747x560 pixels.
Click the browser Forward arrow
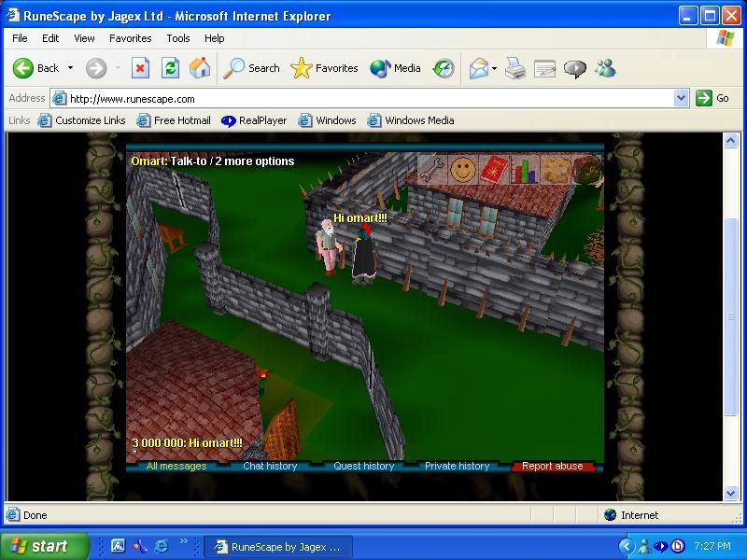tap(96, 68)
